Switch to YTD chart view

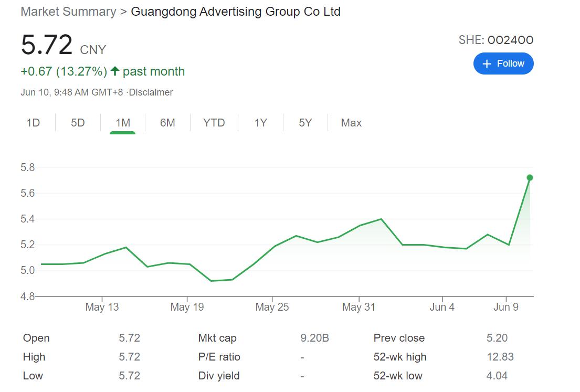point(214,123)
